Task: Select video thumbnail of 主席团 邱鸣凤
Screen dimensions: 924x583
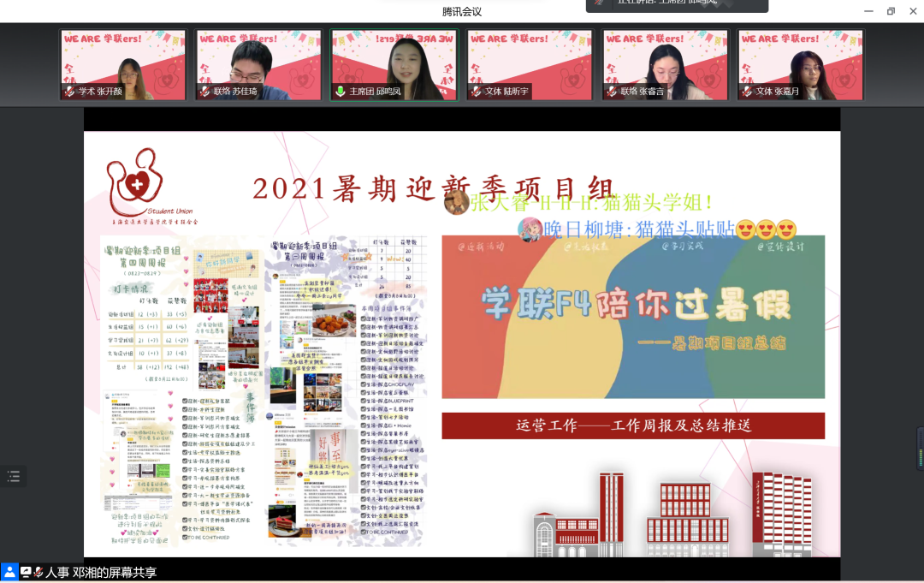Action: pyautogui.click(x=394, y=64)
